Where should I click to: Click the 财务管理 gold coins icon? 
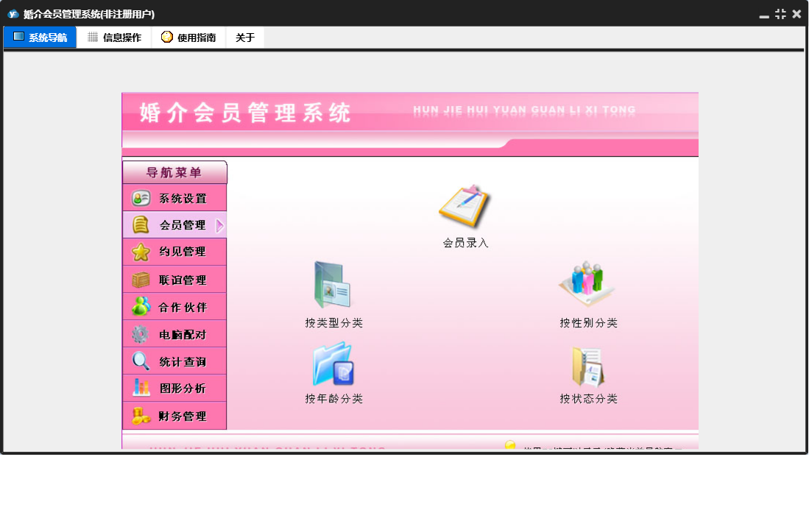(x=141, y=416)
